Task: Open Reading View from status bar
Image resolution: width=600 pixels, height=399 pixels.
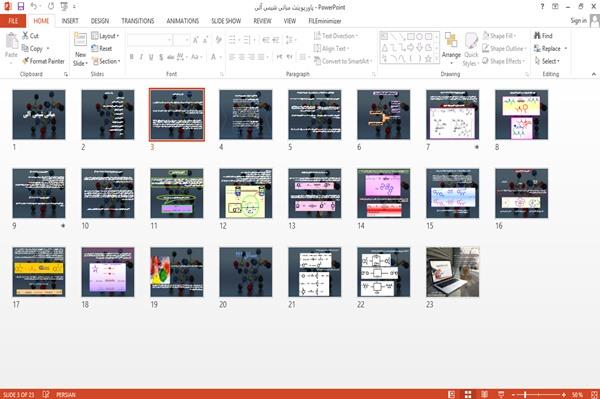Action: [484, 394]
